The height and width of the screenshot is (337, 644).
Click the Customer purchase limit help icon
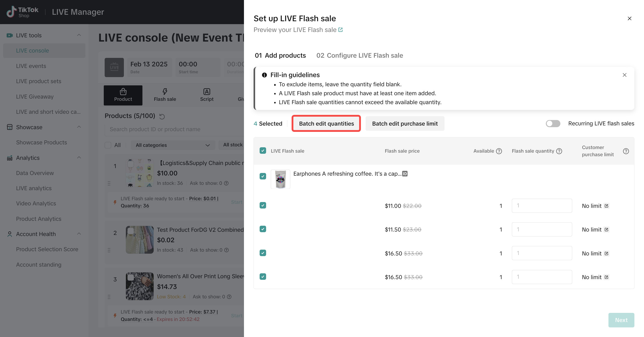[x=626, y=151]
